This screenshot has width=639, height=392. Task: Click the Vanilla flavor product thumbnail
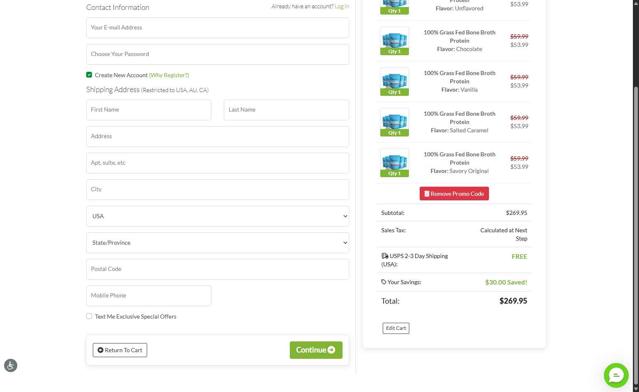pyautogui.click(x=394, y=82)
